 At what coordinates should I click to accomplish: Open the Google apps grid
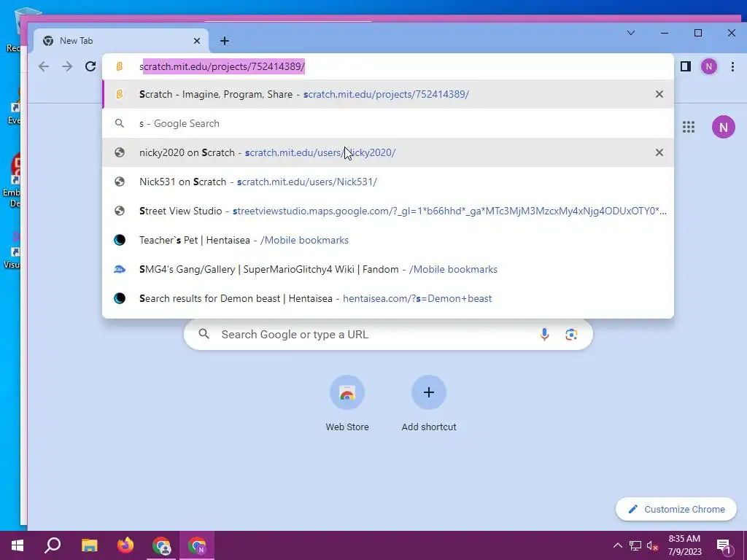tap(689, 127)
